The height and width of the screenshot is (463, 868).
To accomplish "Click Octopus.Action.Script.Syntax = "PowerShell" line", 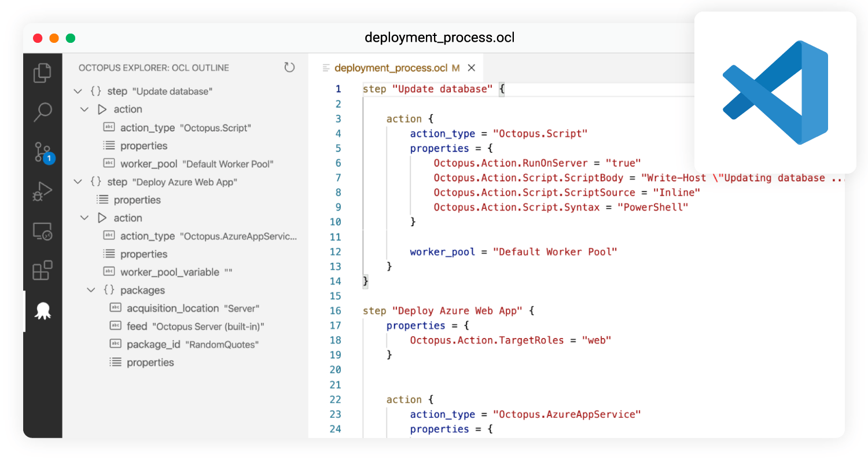I will pos(561,207).
